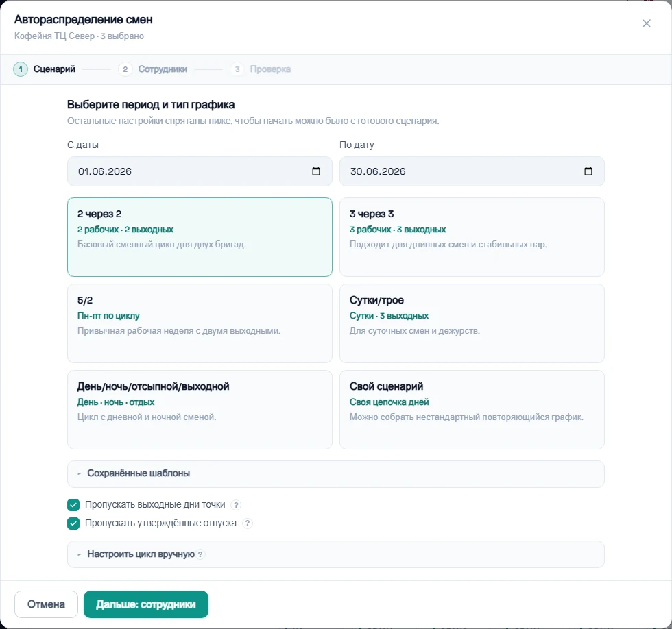Screen dimensions: 672x629
Task: Click the 'Пропускать выходные дни точки' label
Action: [x=155, y=505]
